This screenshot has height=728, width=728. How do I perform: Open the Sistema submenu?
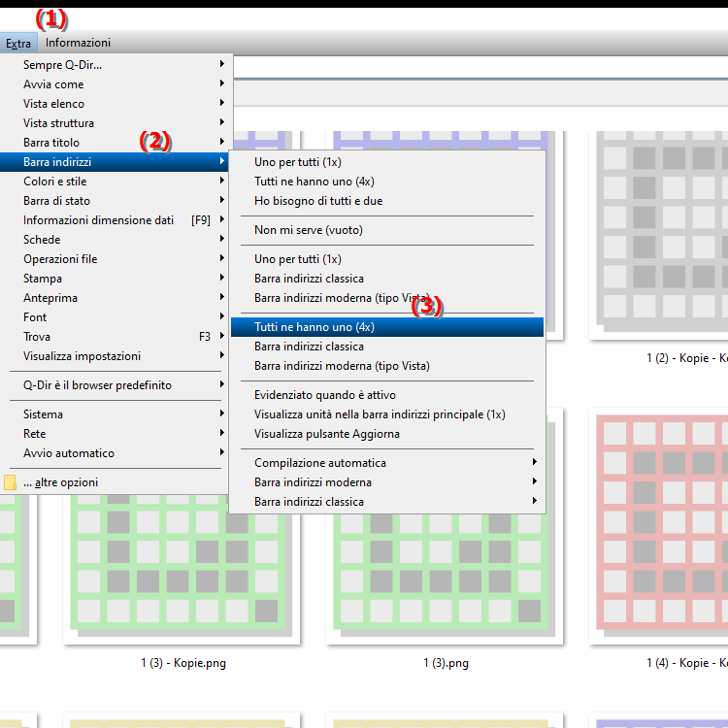[115, 414]
